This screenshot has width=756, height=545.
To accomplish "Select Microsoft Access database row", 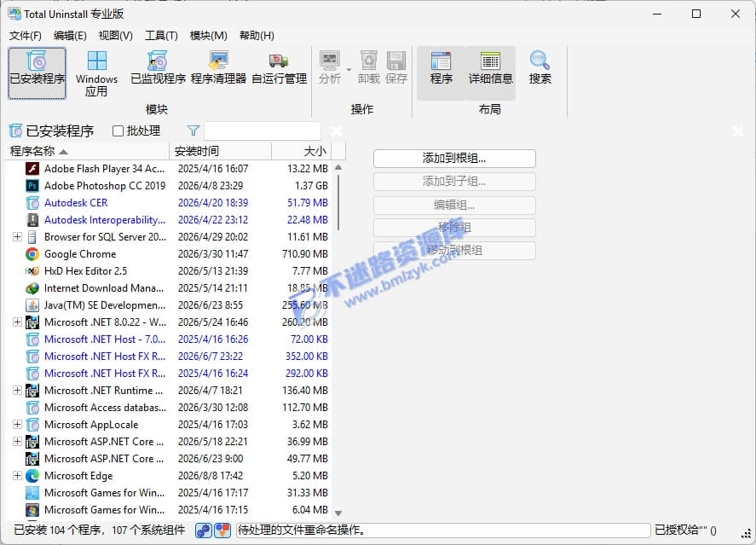I will pos(169,408).
